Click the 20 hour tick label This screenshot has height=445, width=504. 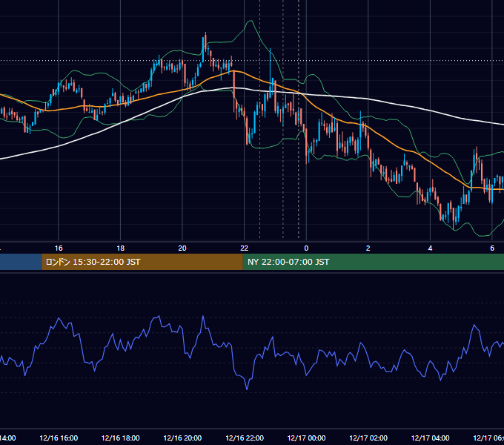(182, 248)
